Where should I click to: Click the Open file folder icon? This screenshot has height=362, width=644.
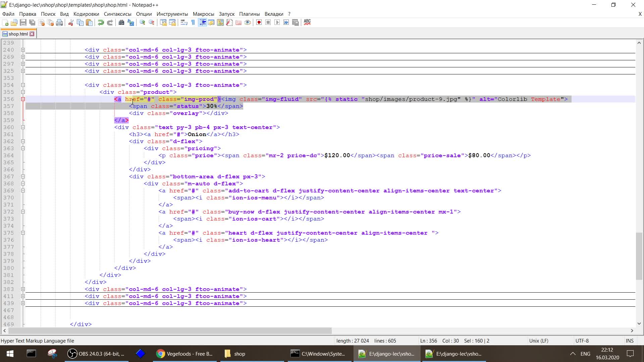(14, 22)
